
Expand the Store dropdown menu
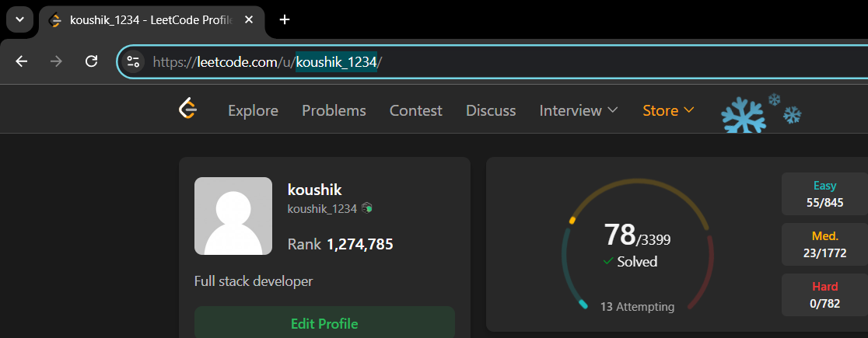point(668,110)
